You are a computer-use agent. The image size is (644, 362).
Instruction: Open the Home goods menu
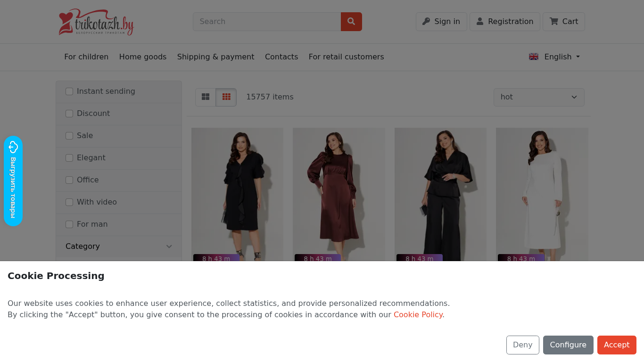tap(143, 57)
